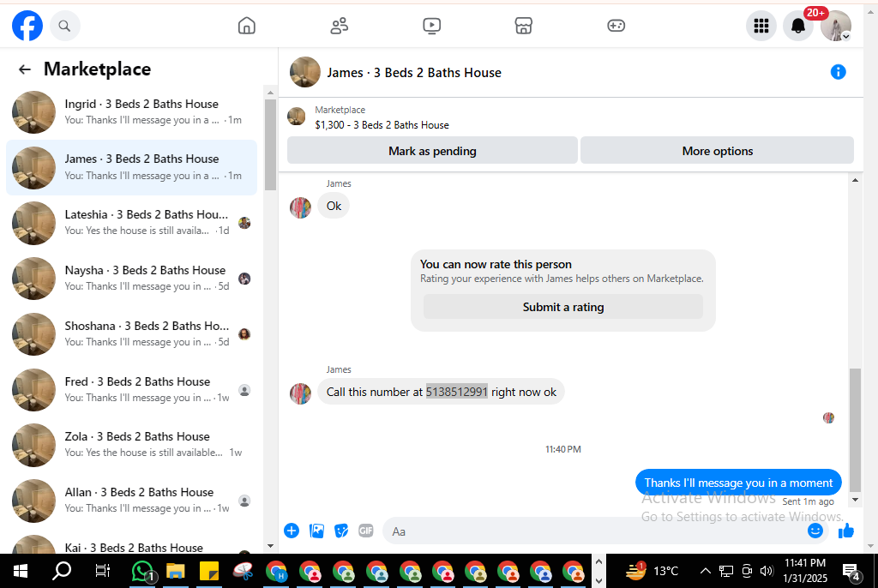
Task: Switch to Chrome window with H badge
Action: [276, 573]
